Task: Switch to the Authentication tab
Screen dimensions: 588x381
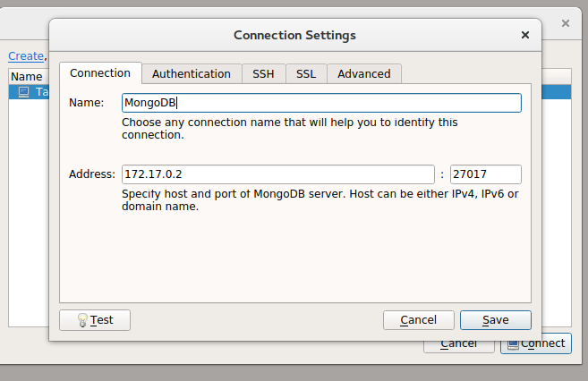Action: click(192, 74)
